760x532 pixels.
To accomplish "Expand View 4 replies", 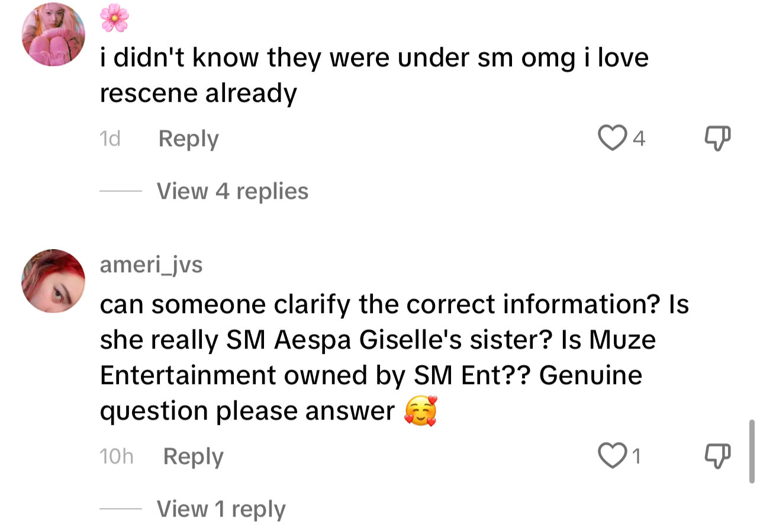I will pos(232,191).
